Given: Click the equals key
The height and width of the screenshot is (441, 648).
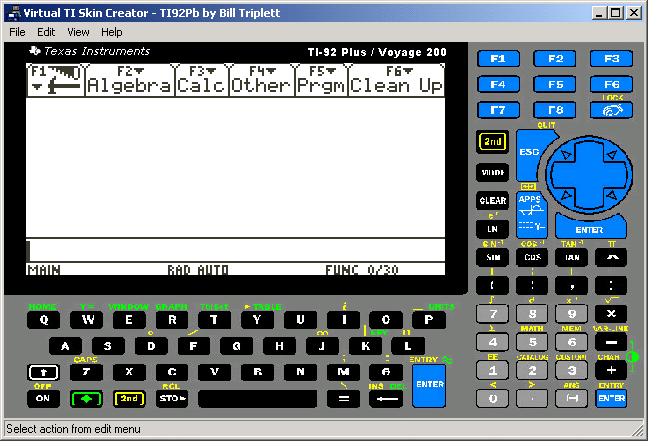Looking at the screenshot, I should [x=343, y=399].
